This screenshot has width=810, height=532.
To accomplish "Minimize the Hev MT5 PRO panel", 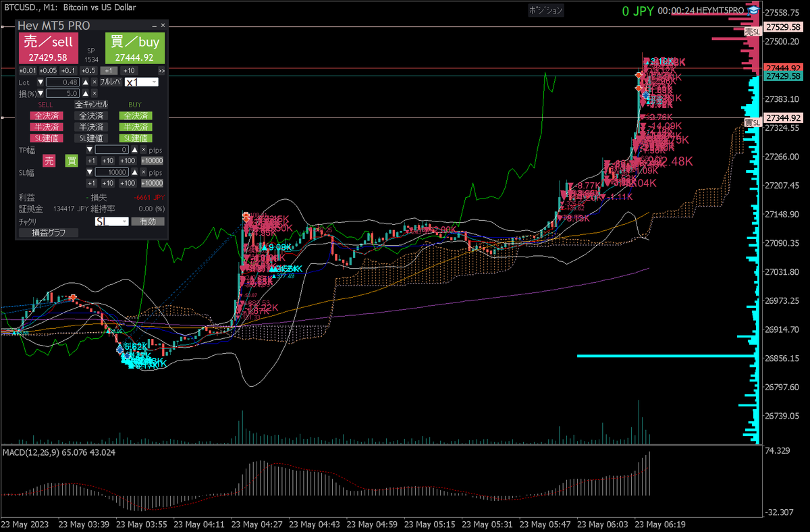I will click(154, 26).
